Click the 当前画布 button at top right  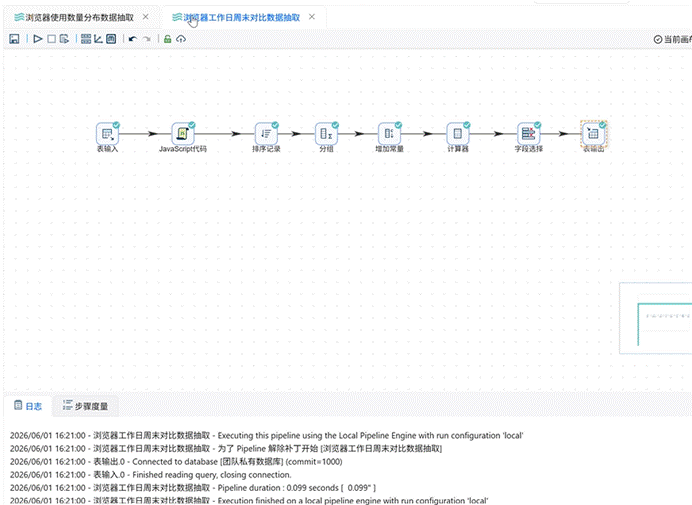(672, 39)
